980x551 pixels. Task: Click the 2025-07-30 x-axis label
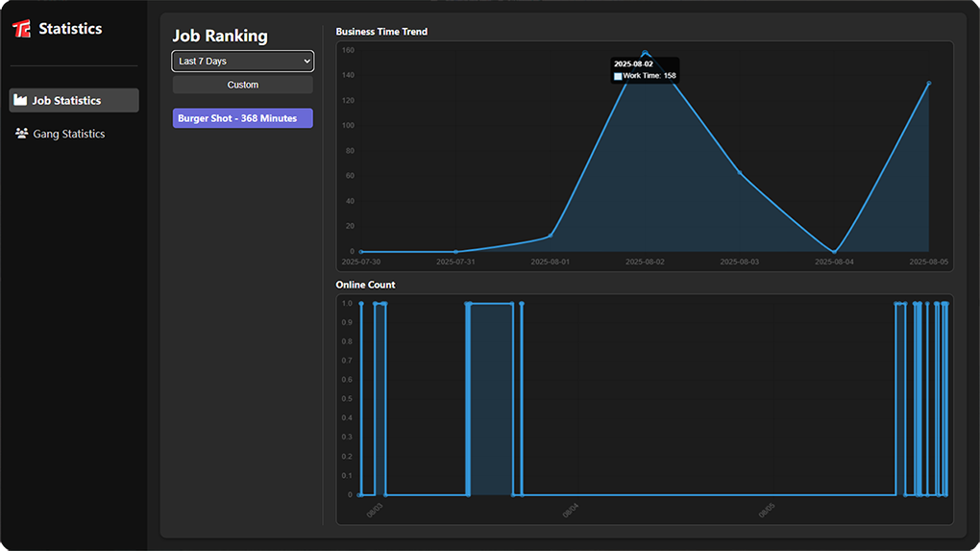coord(360,263)
